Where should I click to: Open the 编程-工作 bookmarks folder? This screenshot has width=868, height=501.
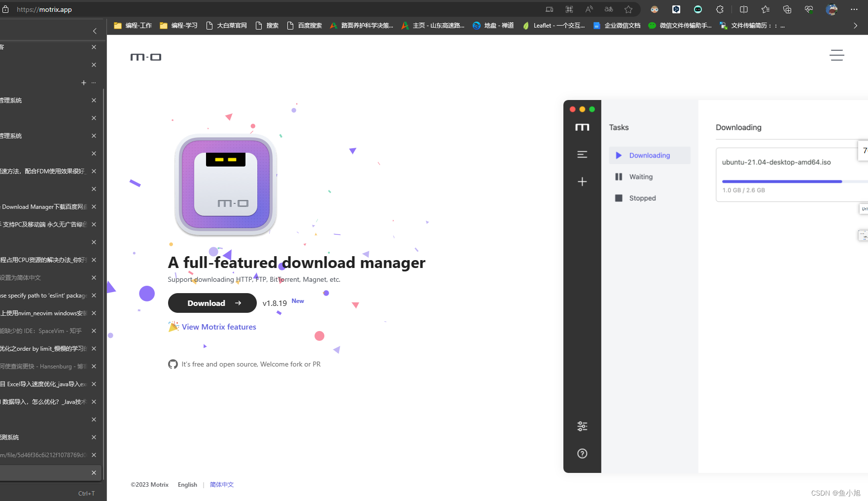133,26
